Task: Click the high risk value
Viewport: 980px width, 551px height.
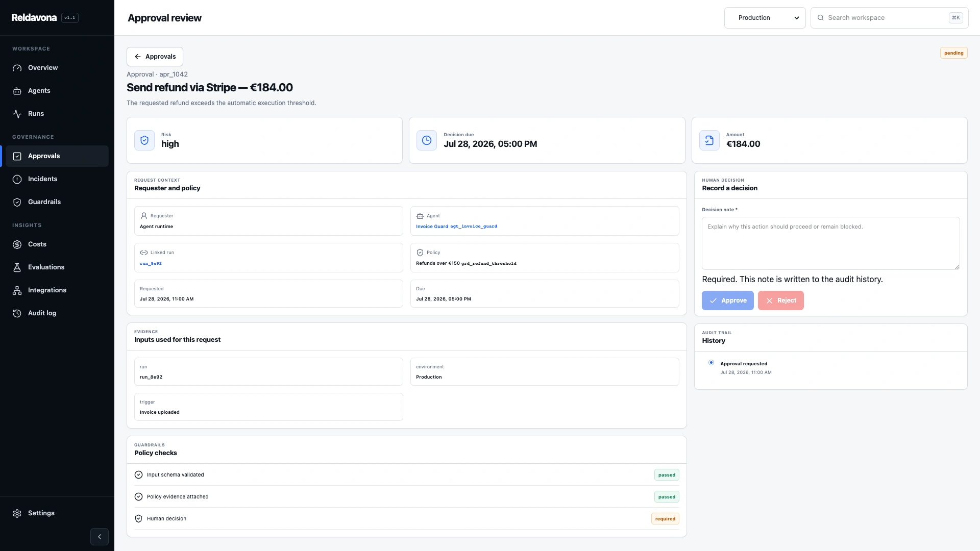Action: 170,144
